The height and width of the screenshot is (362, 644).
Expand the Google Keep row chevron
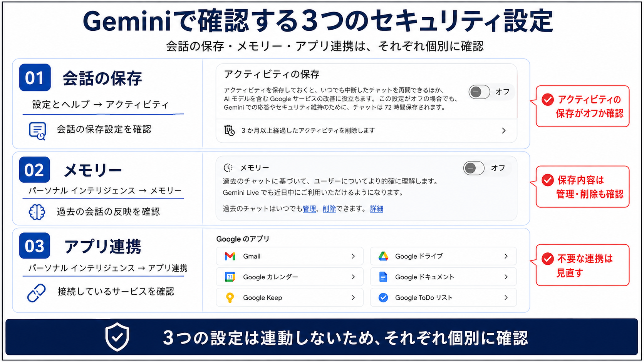(353, 298)
